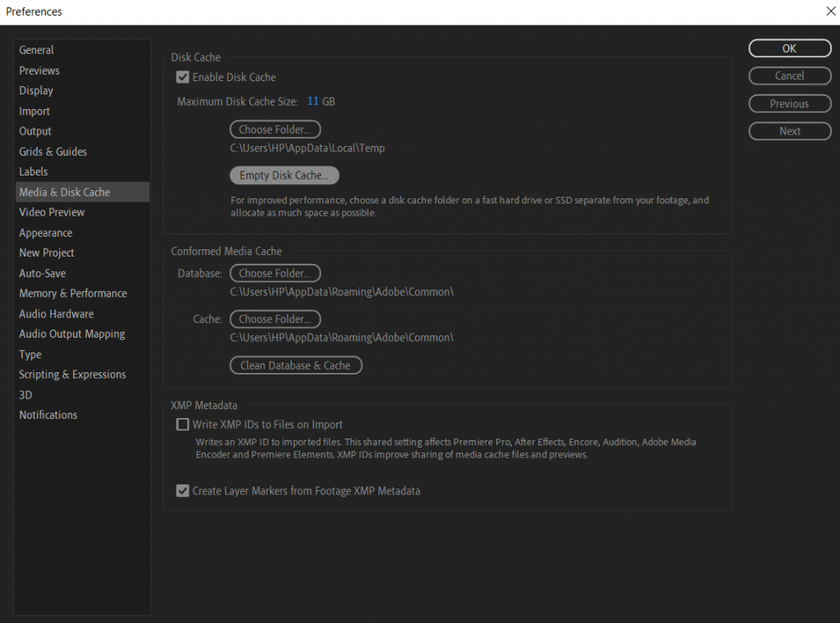Image resolution: width=840 pixels, height=623 pixels.
Task: Confirm preferences with the OK button
Action: tap(789, 48)
